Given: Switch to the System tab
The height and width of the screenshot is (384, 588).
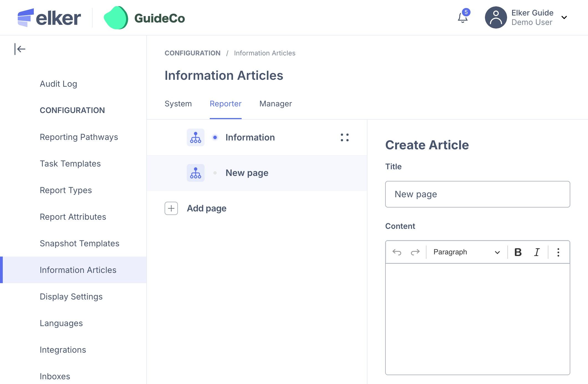Looking at the screenshot, I should point(178,104).
